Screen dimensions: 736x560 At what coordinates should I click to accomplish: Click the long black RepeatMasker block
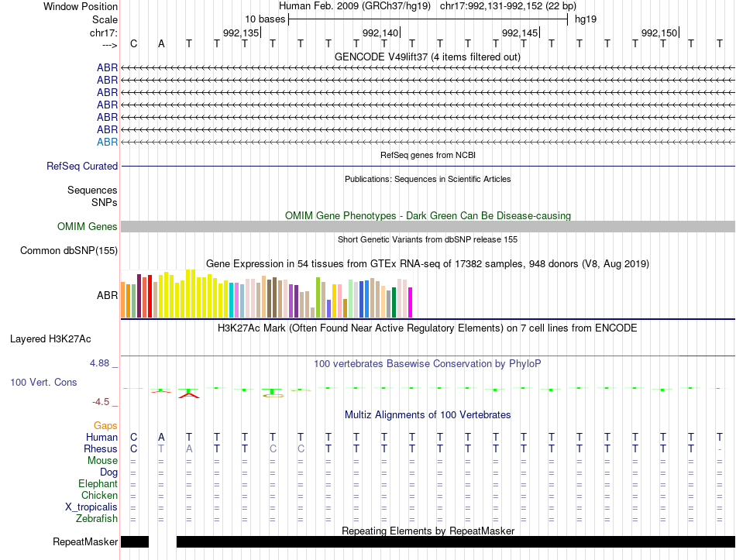pos(456,541)
